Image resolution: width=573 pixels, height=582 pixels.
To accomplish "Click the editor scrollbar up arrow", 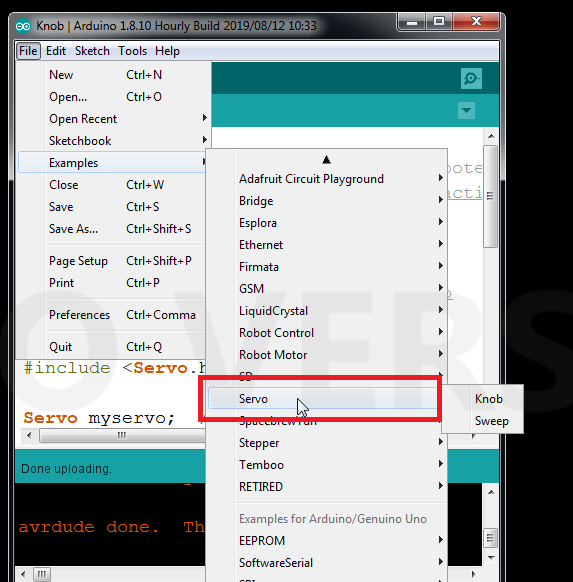I will [x=491, y=136].
